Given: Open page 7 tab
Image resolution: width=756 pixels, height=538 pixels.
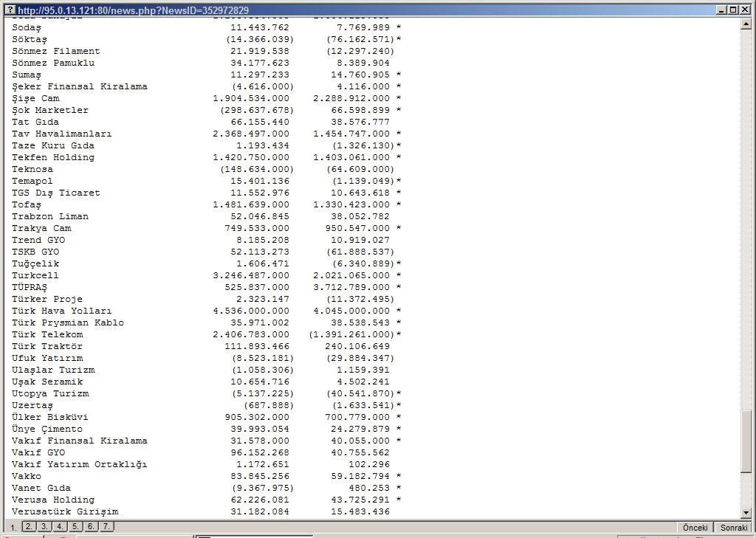Looking at the screenshot, I should point(106,526).
